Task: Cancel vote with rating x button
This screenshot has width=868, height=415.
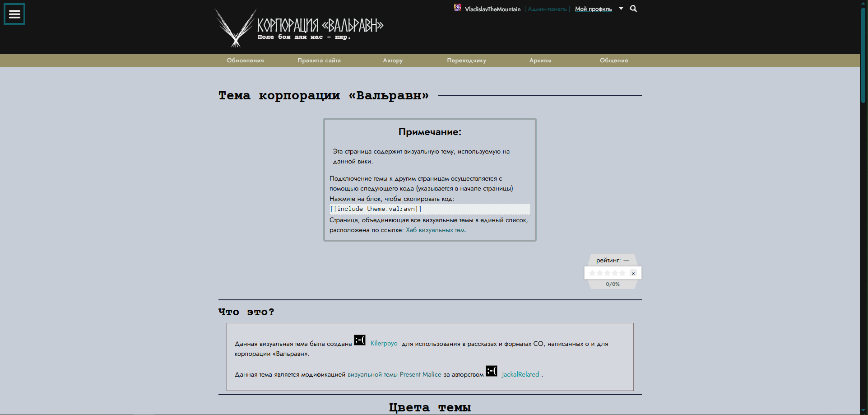Action: point(633,273)
